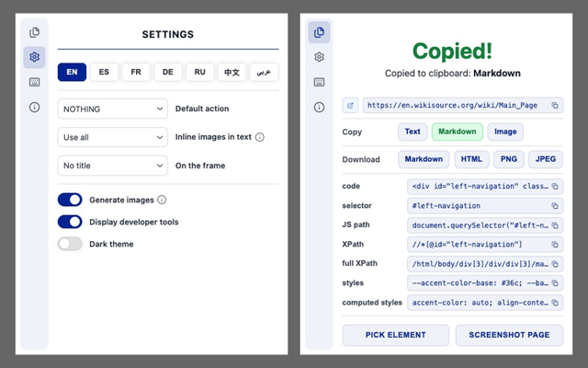Copy the code field value icon
This screenshot has width=588, height=368.
click(555, 186)
